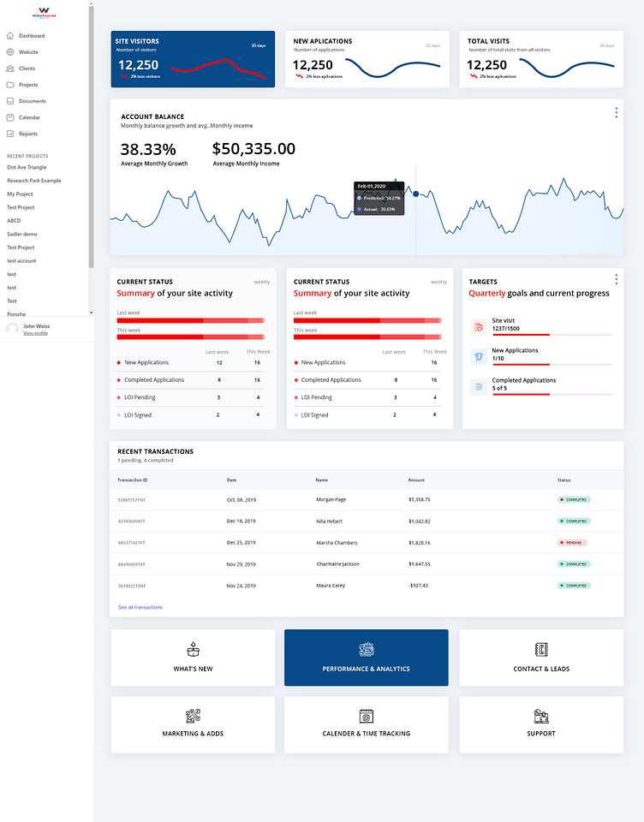
Task: Expand the Targets card options menu
Action: click(616, 279)
